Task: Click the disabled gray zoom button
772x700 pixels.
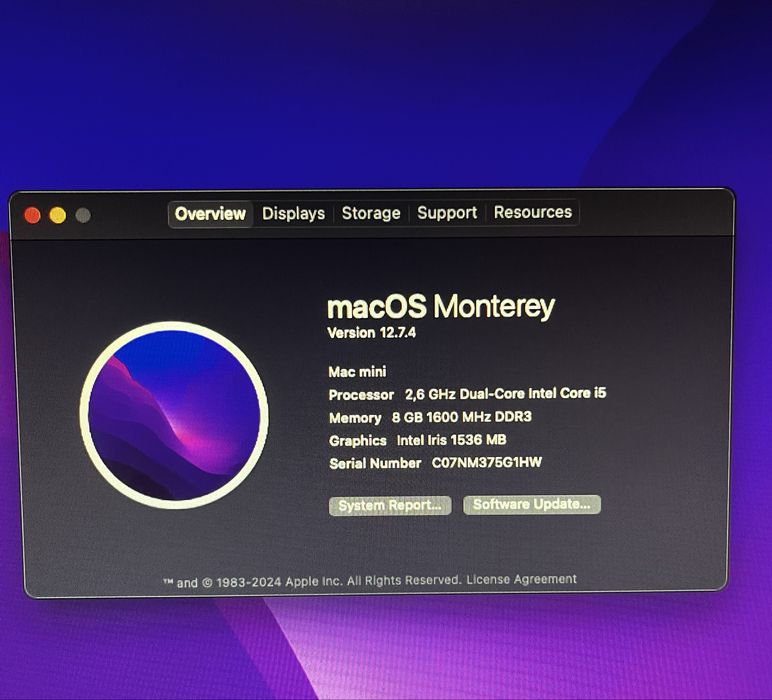Action: tap(83, 215)
